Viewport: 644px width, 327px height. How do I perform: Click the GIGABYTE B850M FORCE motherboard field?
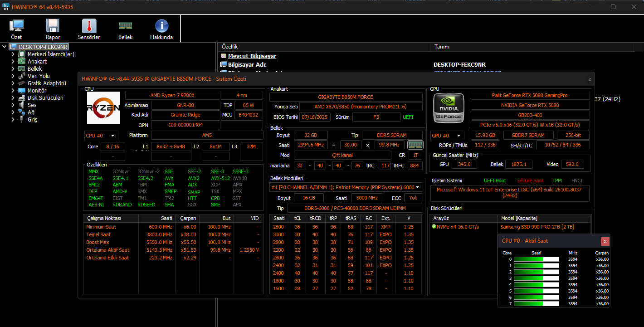pos(346,97)
